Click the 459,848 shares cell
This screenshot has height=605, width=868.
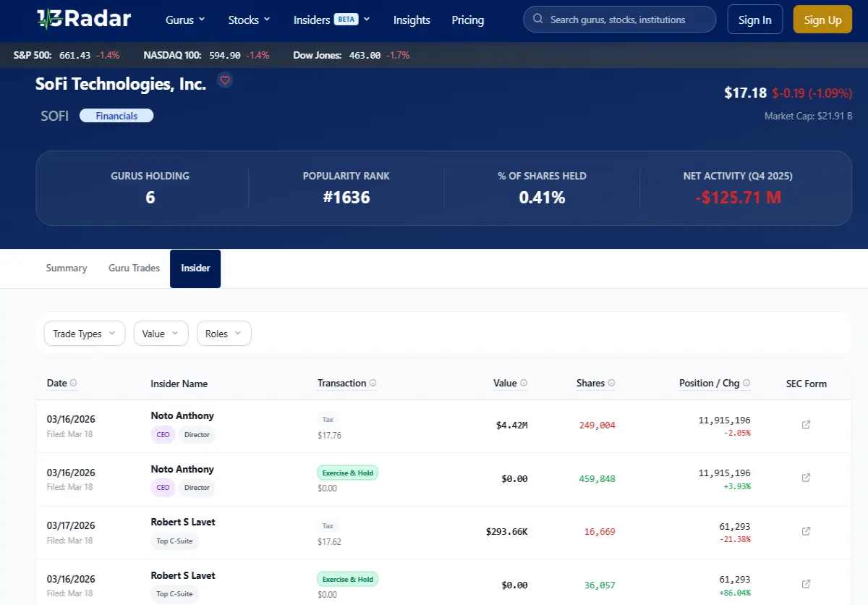point(597,478)
